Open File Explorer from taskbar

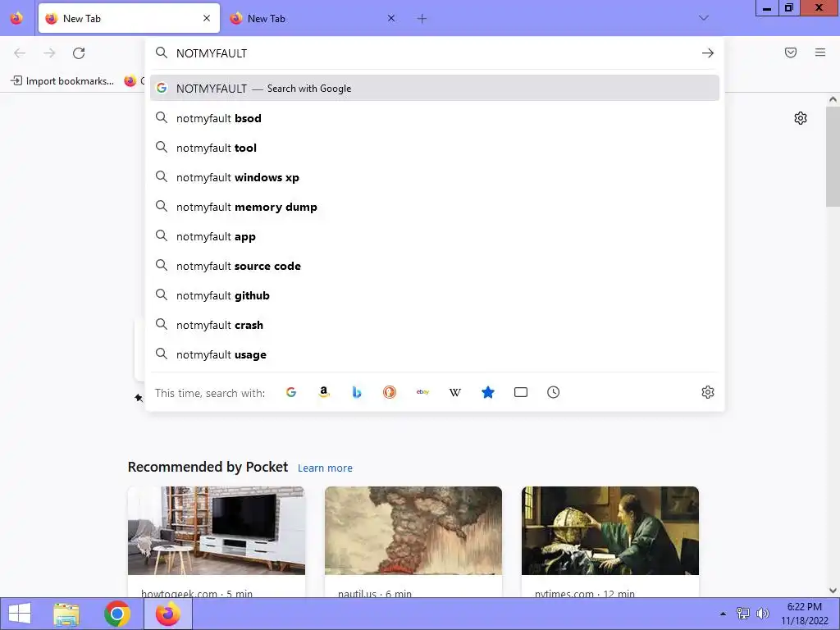click(66, 614)
